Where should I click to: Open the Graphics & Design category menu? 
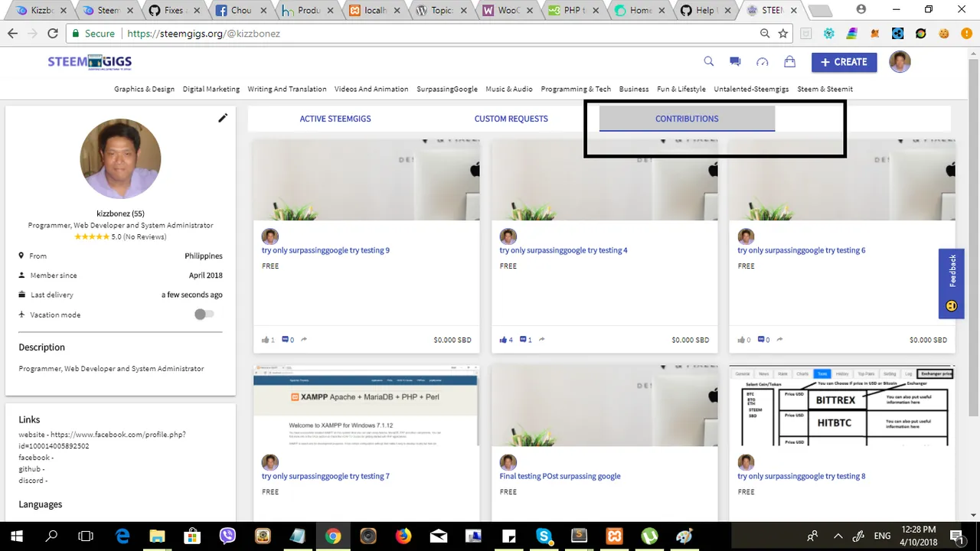(x=144, y=89)
